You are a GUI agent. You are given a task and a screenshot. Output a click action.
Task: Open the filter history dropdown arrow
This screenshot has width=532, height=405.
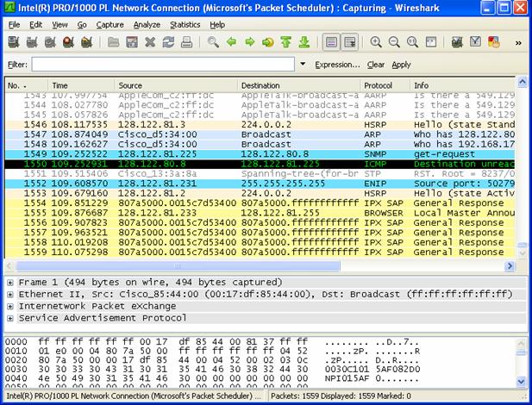[x=303, y=65]
